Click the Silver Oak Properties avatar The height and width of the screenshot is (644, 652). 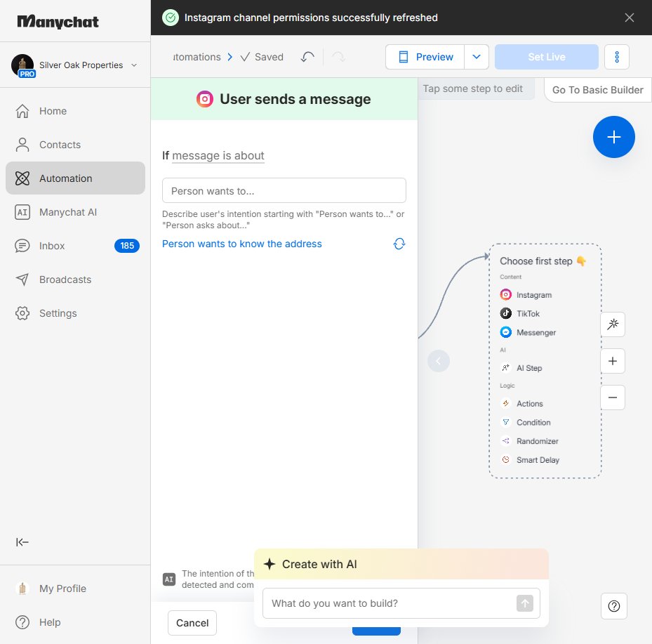click(22, 65)
